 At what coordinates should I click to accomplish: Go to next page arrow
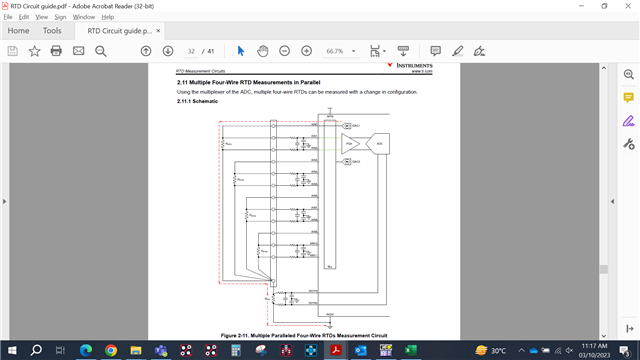[x=168, y=51]
